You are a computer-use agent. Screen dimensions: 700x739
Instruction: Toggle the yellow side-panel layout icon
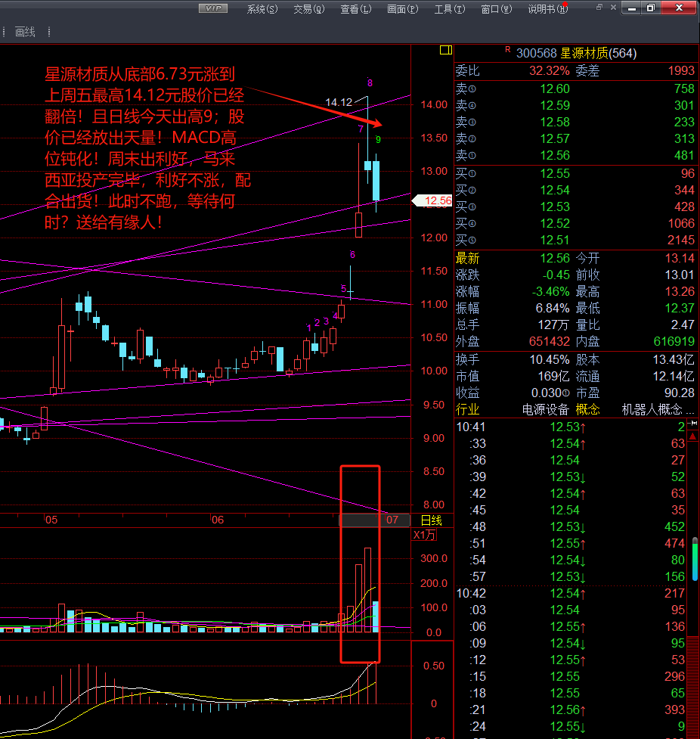[445, 50]
